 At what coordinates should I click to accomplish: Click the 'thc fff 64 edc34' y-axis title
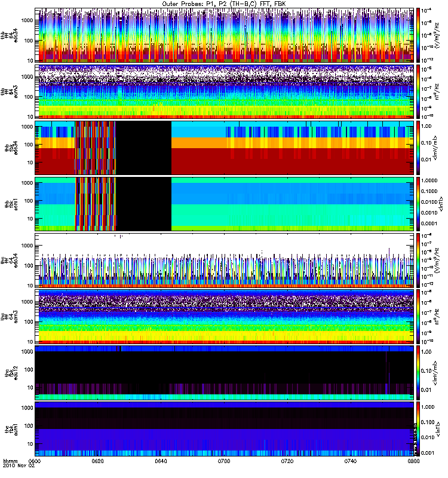9,261
